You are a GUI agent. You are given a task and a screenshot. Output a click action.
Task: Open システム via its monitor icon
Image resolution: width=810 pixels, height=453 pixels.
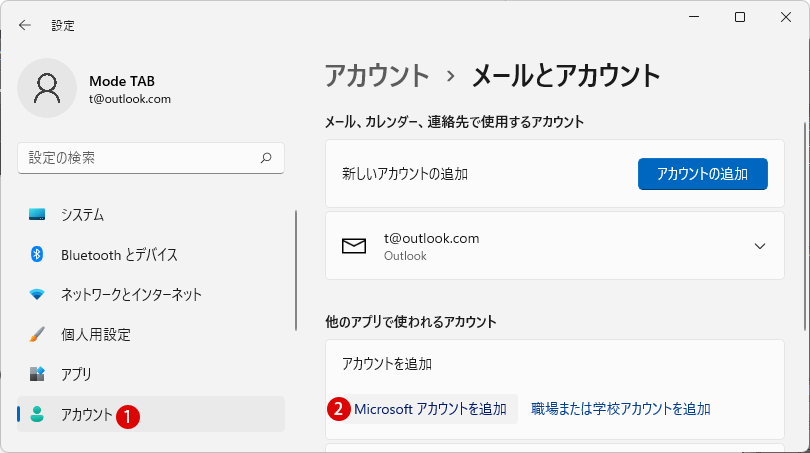click(x=37, y=214)
